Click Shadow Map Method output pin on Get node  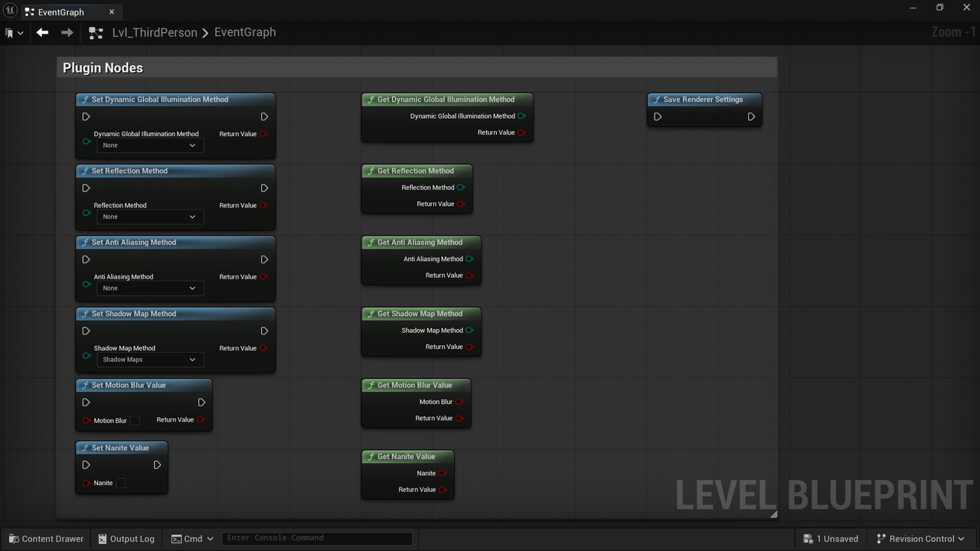[469, 331]
